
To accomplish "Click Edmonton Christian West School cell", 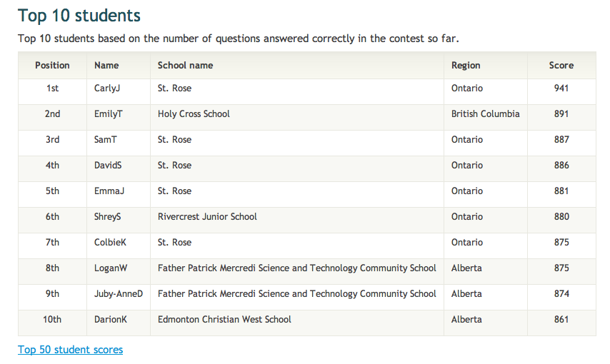I will pos(224,320).
